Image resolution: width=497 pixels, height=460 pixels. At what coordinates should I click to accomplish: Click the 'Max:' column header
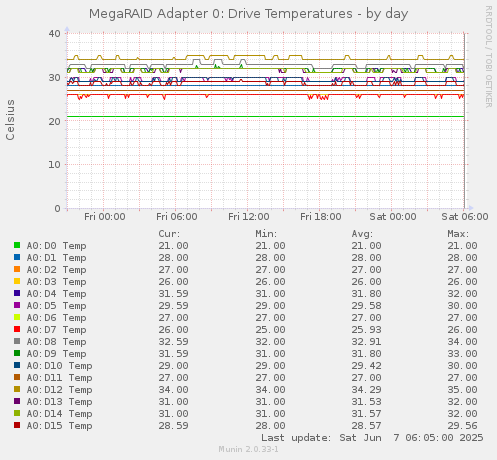point(458,234)
